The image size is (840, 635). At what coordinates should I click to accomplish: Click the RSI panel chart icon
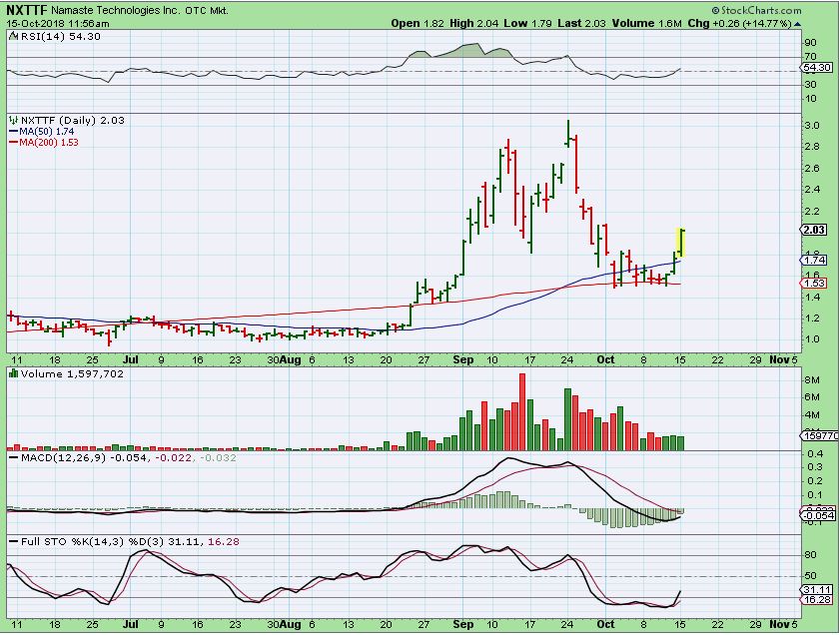(14, 36)
